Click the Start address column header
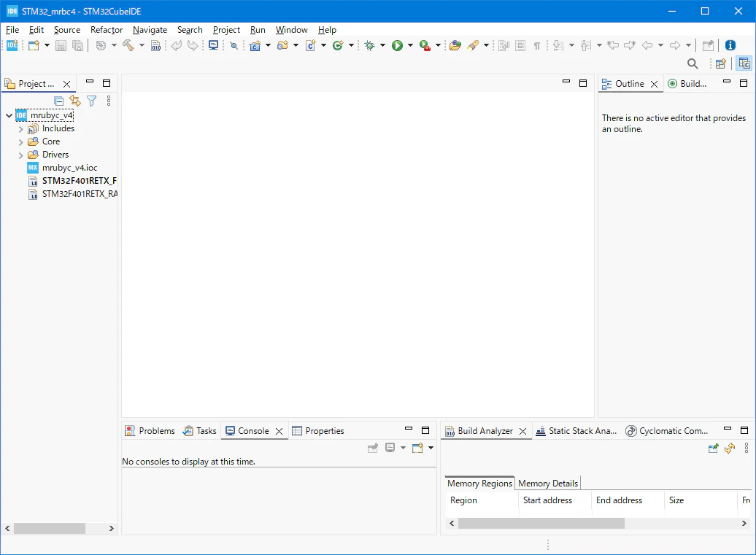The image size is (756, 555). point(555,500)
